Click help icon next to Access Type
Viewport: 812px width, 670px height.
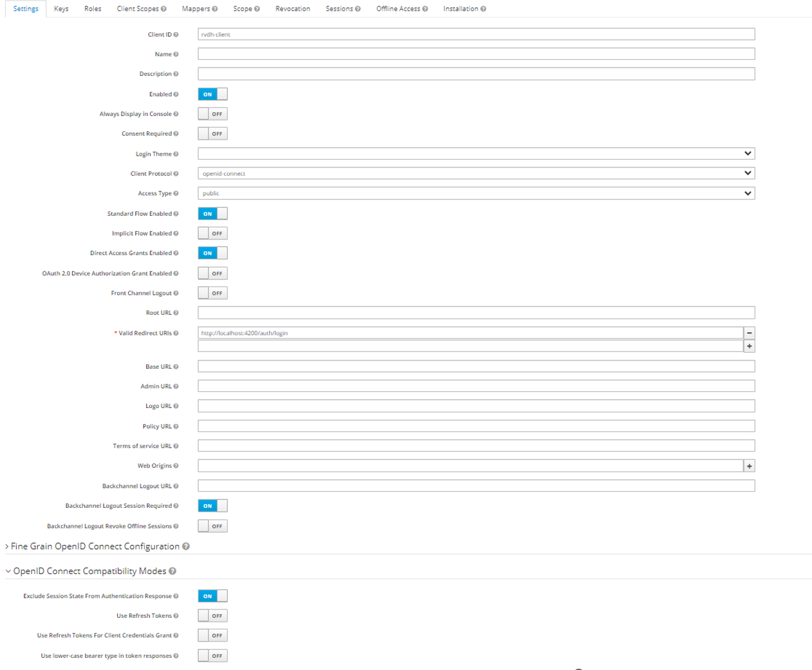pyautogui.click(x=176, y=194)
